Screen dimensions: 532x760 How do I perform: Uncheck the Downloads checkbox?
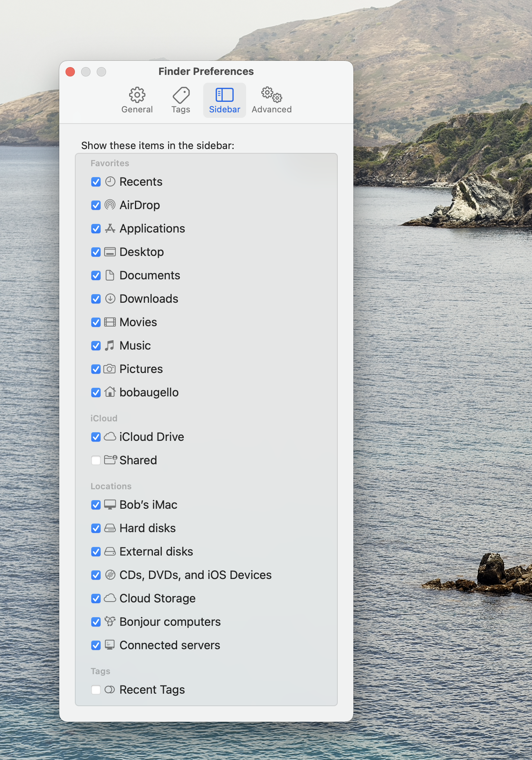coord(96,299)
